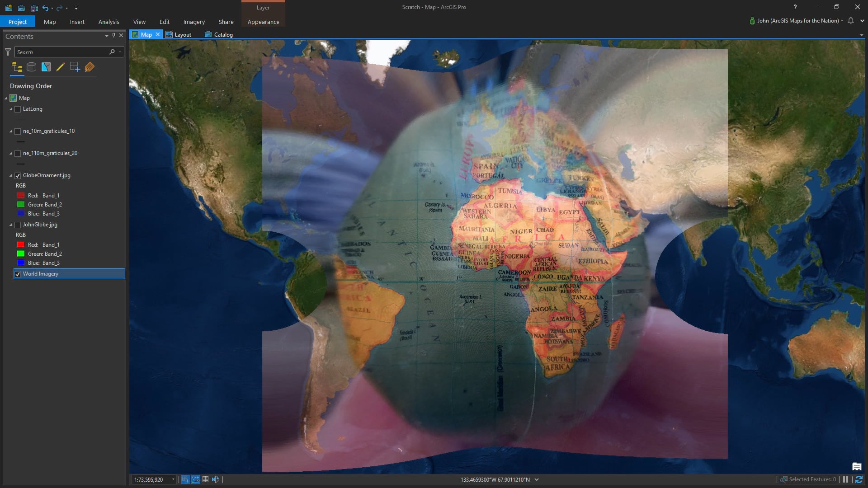The height and width of the screenshot is (488, 868).
Task: Uncheck the GlobeOrnament.jpg layer visibility
Action: [18, 175]
